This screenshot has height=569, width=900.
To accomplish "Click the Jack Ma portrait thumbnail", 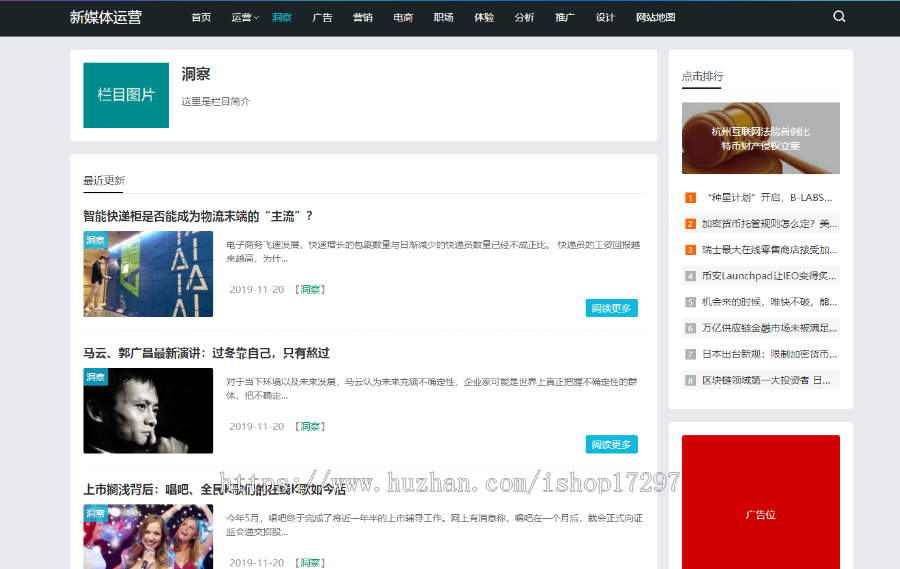I will click(x=148, y=411).
